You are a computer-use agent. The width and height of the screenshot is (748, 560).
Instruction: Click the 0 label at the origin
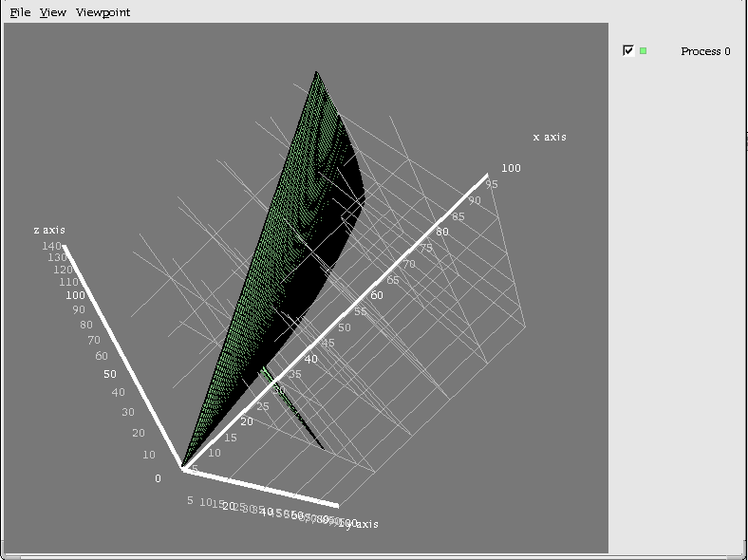point(159,478)
